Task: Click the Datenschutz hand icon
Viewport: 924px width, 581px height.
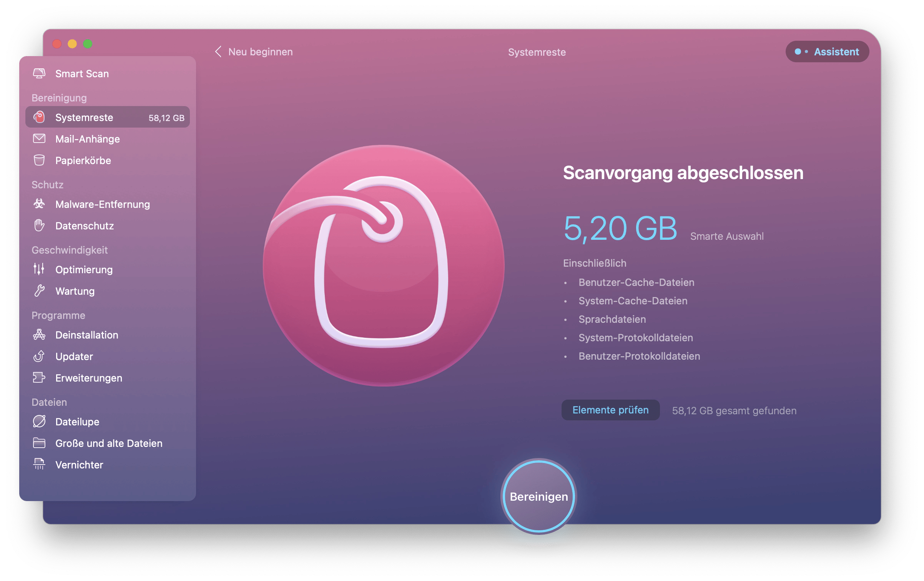Action: [x=39, y=226]
